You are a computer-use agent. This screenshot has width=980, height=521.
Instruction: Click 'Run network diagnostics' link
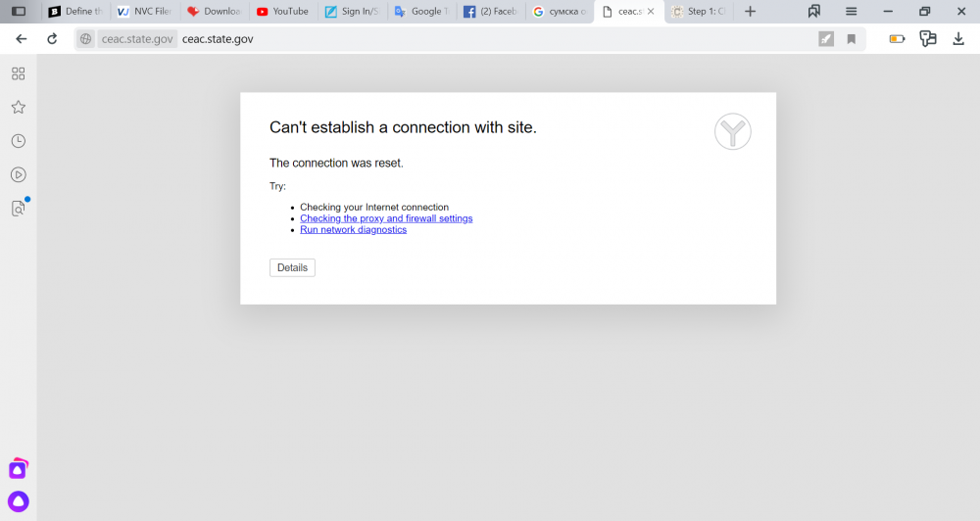coord(353,229)
